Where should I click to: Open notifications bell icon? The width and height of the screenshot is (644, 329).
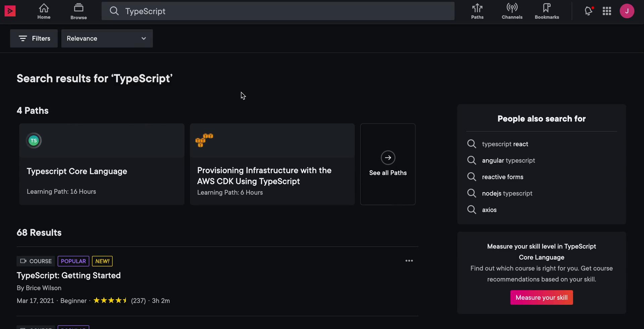click(589, 11)
